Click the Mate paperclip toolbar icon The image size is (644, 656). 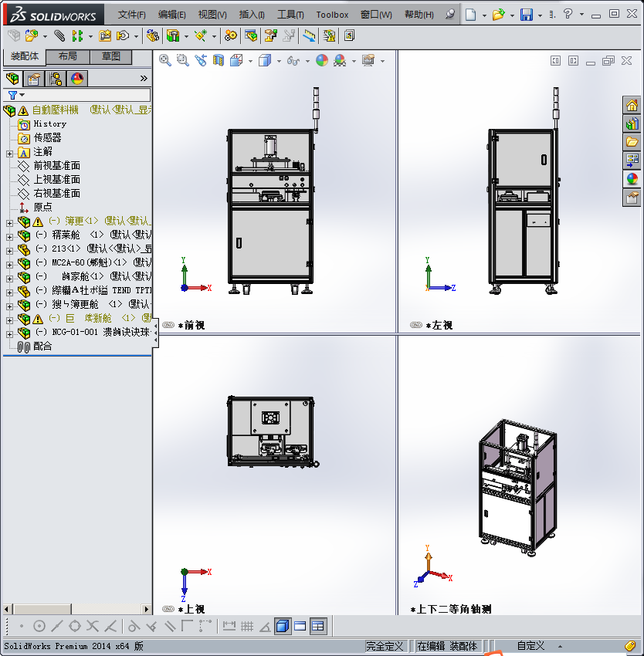point(59,36)
